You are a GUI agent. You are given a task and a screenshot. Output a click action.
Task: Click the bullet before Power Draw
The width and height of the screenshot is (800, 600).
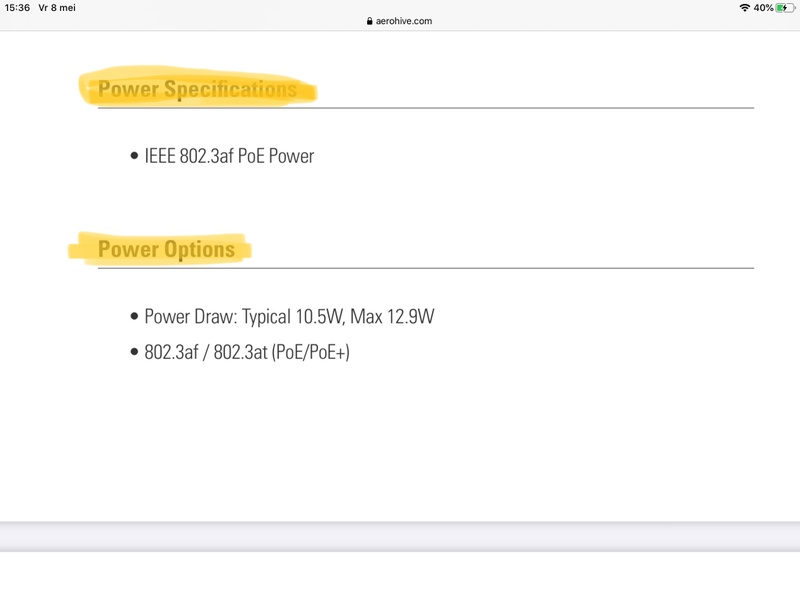(x=135, y=317)
